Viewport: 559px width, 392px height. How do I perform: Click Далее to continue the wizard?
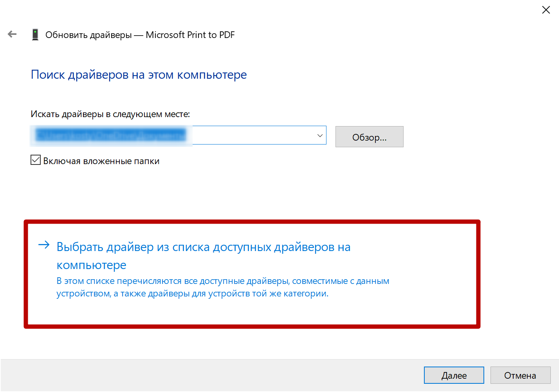454,375
